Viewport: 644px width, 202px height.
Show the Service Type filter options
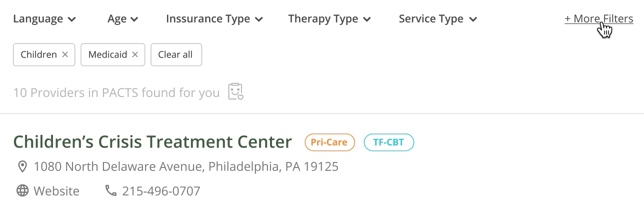point(438,19)
